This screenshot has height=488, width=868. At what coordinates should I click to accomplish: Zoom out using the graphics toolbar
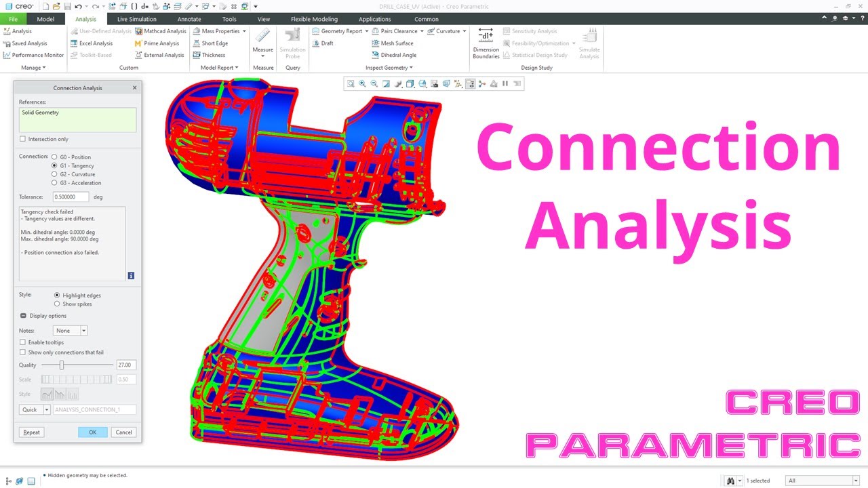coord(374,84)
